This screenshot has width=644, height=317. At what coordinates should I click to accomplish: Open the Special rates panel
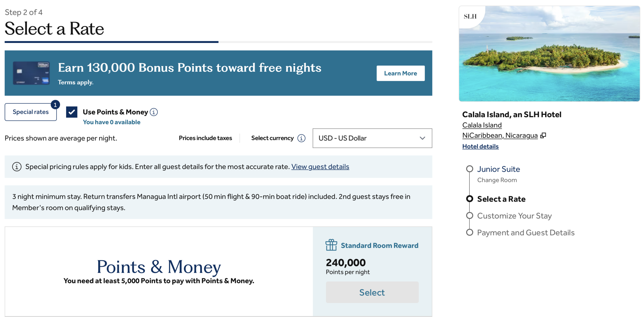(x=30, y=112)
